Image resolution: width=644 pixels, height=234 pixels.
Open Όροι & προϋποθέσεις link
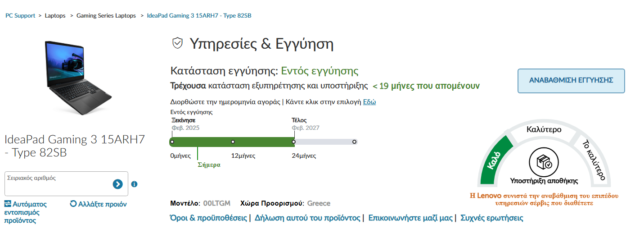[x=208, y=218]
